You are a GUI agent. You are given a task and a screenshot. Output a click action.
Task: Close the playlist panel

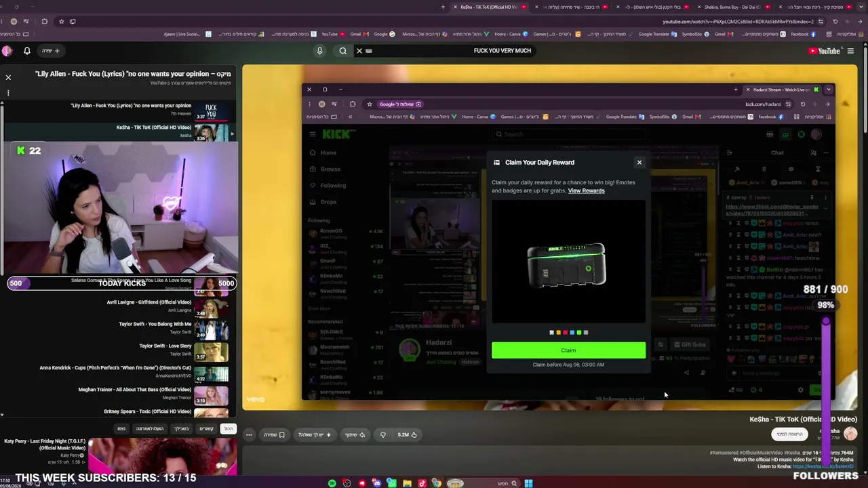click(x=8, y=78)
